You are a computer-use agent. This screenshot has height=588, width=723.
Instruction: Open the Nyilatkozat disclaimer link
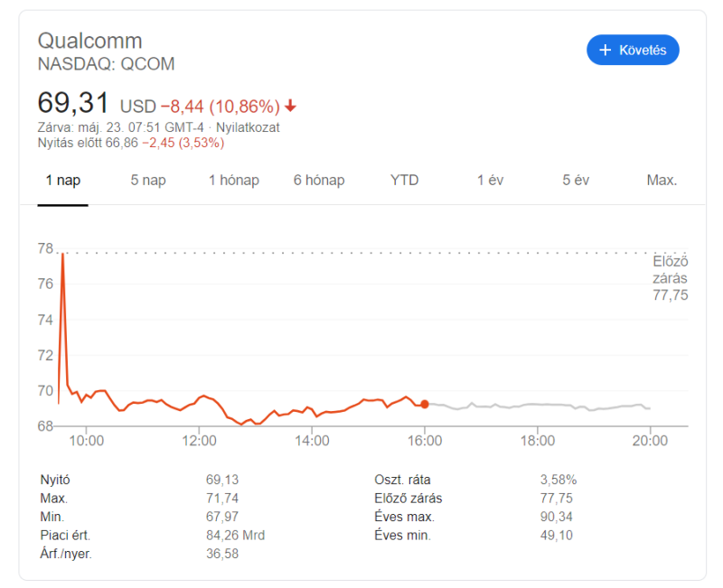[x=247, y=127]
